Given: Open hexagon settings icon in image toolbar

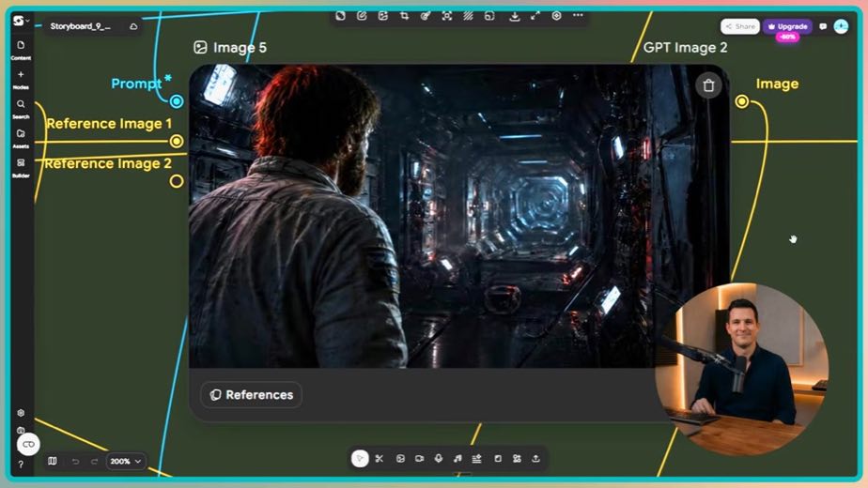Looking at the screenshot, I should tap(557, 16).
